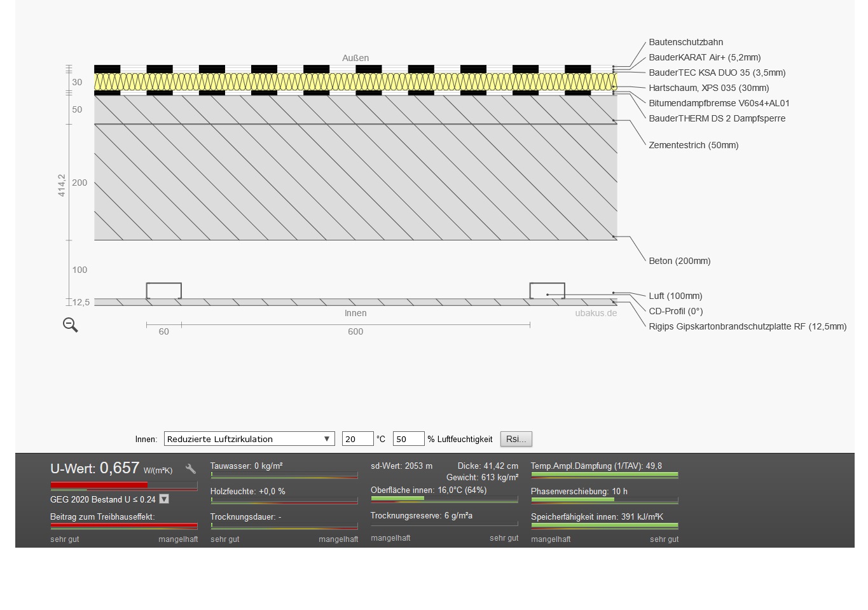Select the BauderTHERM DS 2 Dampfsperre label
This screenshot has height=610, width=868.
click(717, 118)
